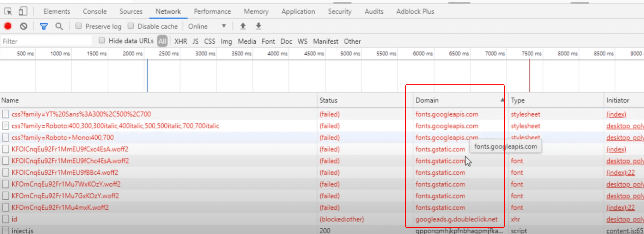Screen dimensions: 644x234
Task: Click file icon beside css?family=YT%20Sans request
Action: (x=6, y=114)
